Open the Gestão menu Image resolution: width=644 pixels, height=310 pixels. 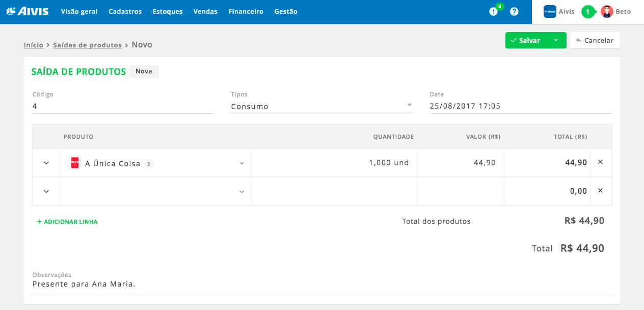pyautogui.click(x=286, y=11)
